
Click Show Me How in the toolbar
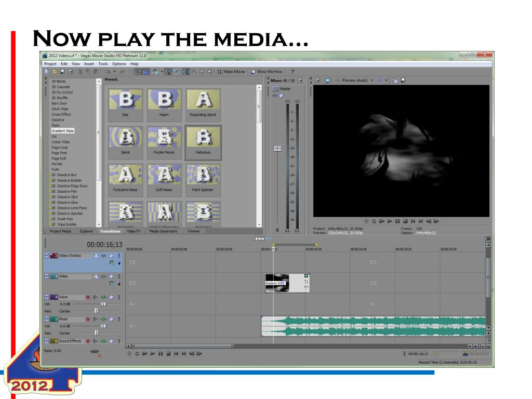(267, 72)
